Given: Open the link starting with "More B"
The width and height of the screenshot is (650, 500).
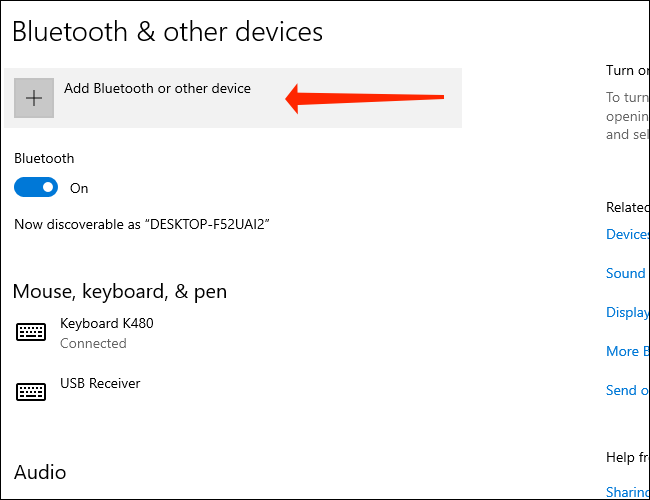Looking at the screenshot, I should (x=628, y=351).
